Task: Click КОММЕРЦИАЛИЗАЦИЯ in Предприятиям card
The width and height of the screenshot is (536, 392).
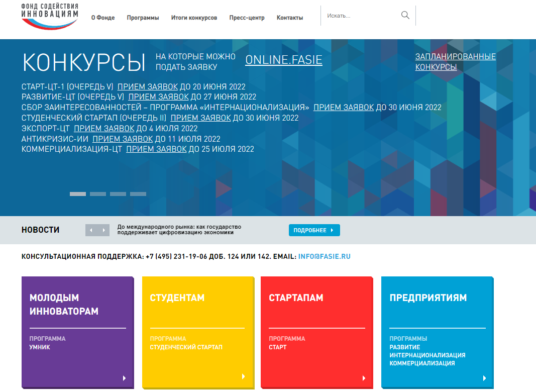Action: 422,363
